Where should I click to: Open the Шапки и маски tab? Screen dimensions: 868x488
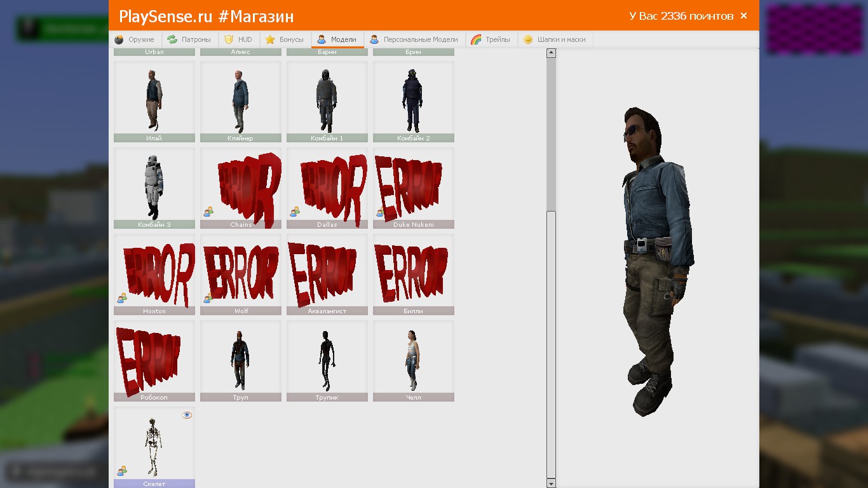(x=555, y=39)
